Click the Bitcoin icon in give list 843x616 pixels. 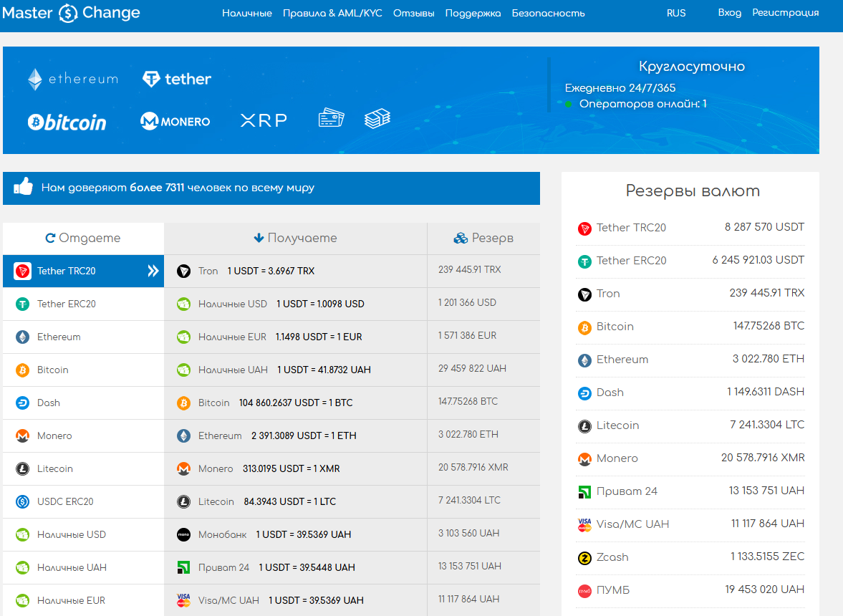(x=23, y=370)
